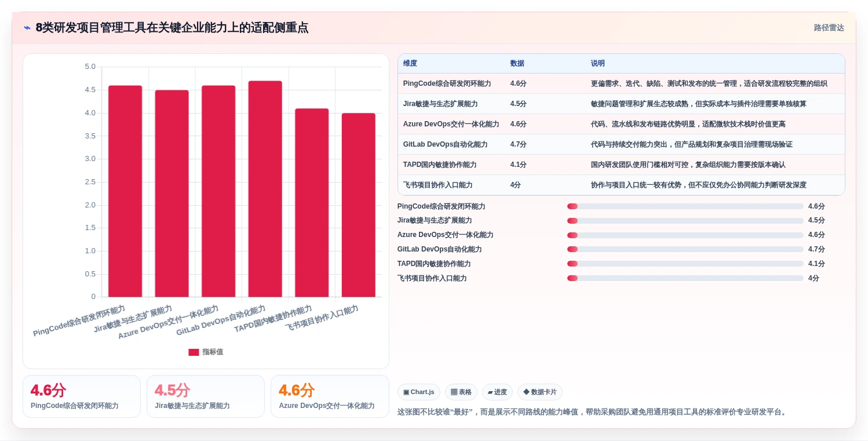Click the description starting 敏捷问题管理

(x=698, y=104)
